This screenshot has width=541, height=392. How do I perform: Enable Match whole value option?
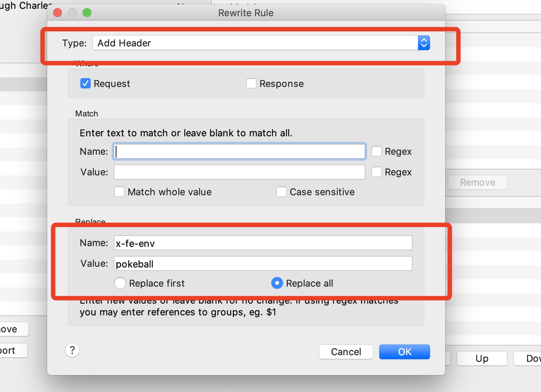tap(119, 192)
